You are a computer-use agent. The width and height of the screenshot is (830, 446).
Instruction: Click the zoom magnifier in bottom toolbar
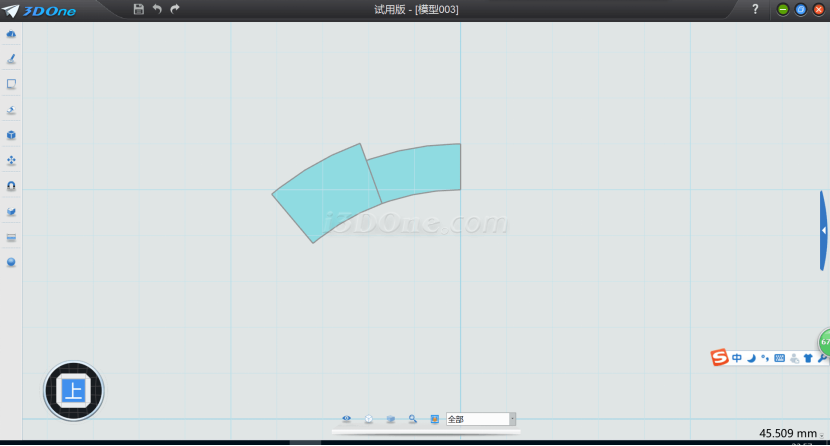[412, 419]
